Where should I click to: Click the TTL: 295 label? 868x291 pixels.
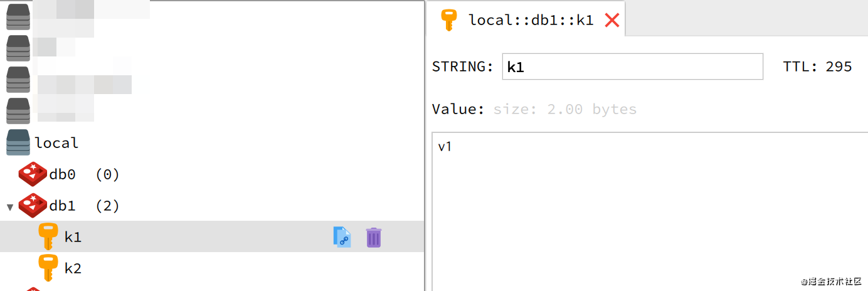click(817, 66)
